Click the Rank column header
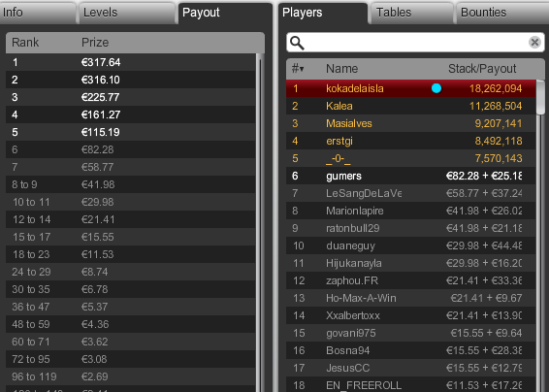The height and width of the screenshot is (392, 549). click(25, 43)
